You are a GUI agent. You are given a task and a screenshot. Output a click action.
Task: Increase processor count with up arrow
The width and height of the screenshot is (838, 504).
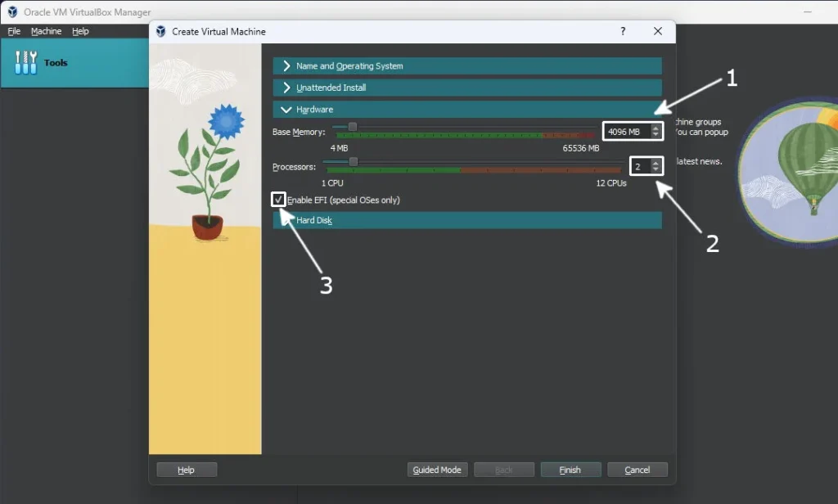(656, 163)
